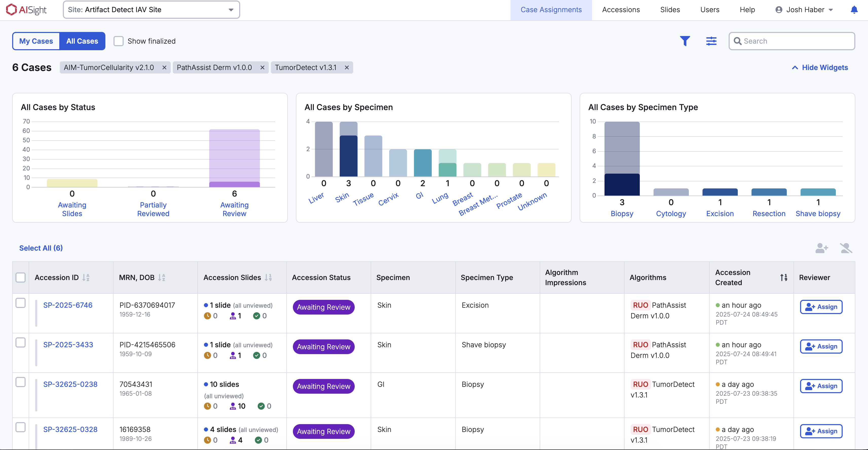
Task: Remove the TumorDetect v1.3.1 filter chip
Action: tap(347, 67)
